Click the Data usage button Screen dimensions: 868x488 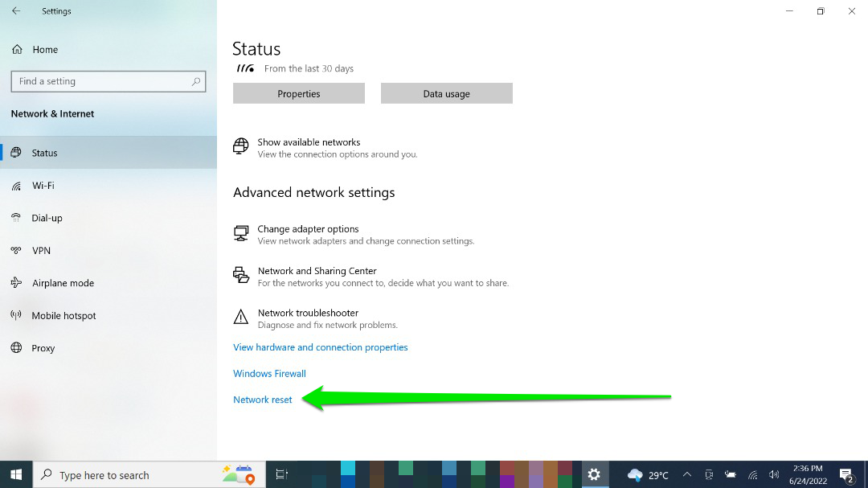447,93
